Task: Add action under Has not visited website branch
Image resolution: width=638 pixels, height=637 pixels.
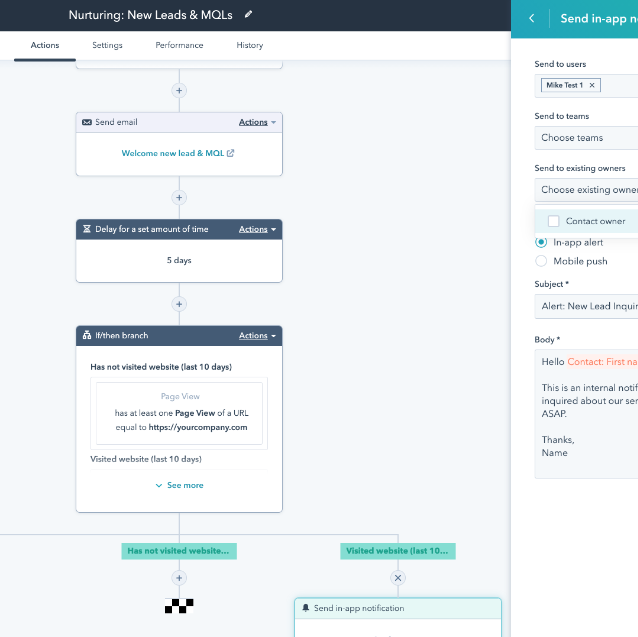Action: (179, 578)
